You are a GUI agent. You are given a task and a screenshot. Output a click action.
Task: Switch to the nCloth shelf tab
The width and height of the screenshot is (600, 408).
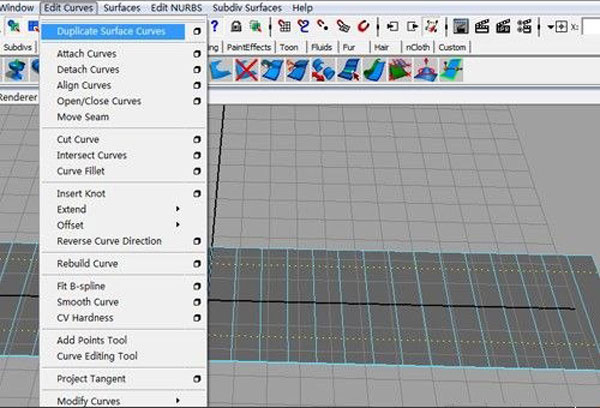[417, 47]
